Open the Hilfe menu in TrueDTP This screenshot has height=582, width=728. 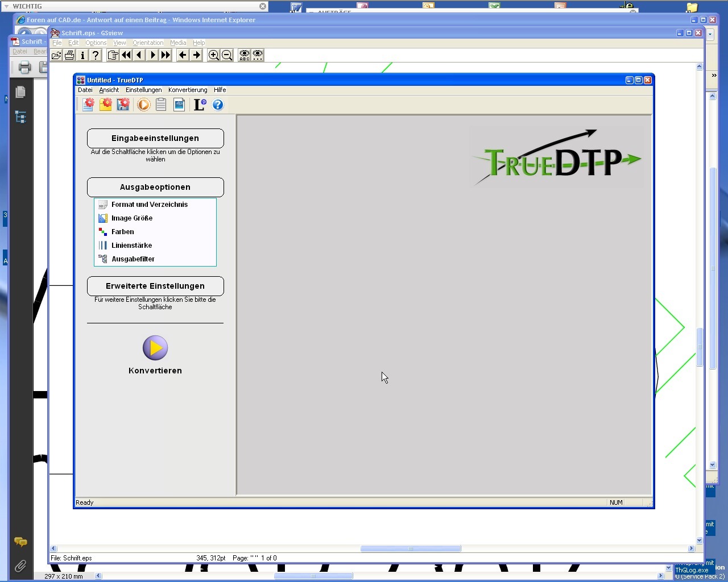point(220,90)
